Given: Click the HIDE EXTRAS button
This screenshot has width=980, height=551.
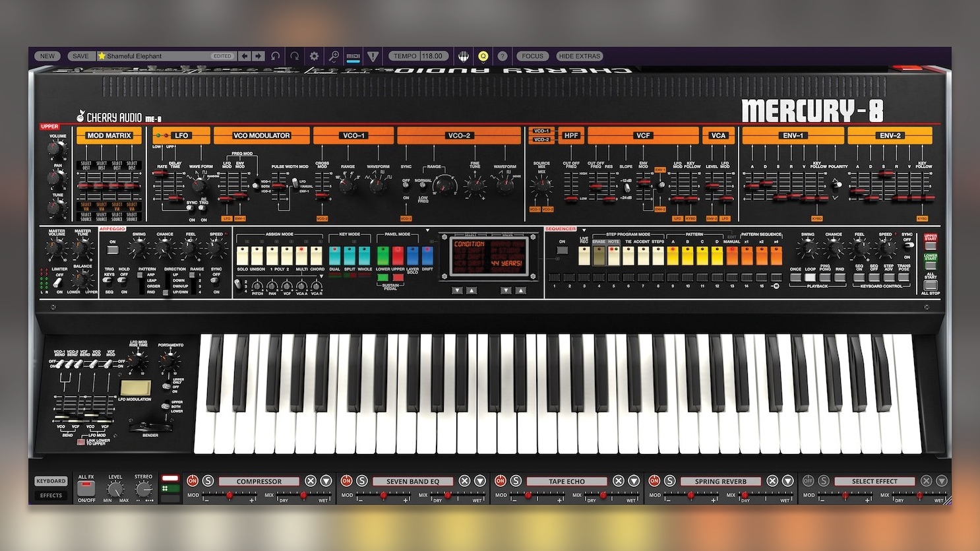Looking at the screenshot, I should click(580, 56).
